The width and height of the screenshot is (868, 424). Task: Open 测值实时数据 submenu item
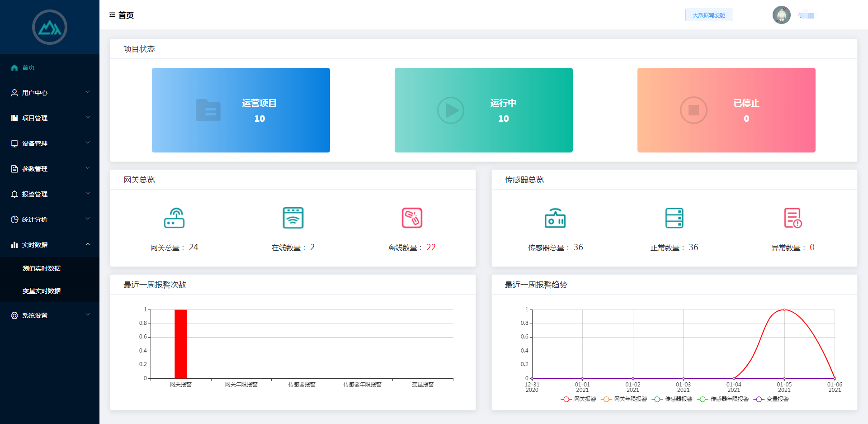coord(42,268)
